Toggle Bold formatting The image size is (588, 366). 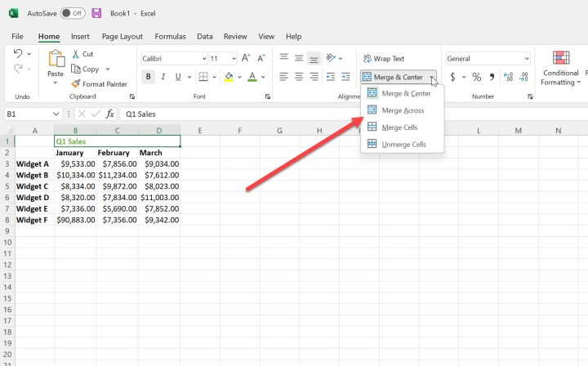149,77
